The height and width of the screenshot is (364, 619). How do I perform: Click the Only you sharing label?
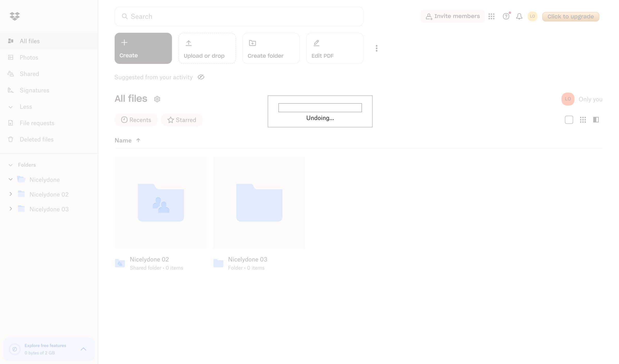(590, 99)
